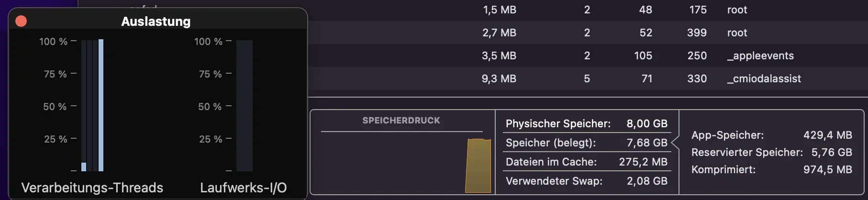Click the Laufwerks-I/O label
The image size is (868, 200).
click(x=243, y=188)
